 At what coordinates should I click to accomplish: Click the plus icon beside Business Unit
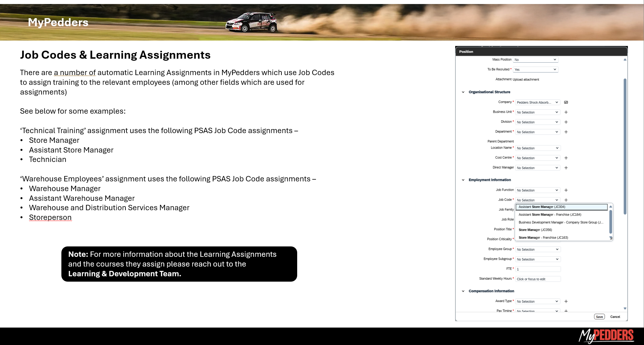(566, 112)
